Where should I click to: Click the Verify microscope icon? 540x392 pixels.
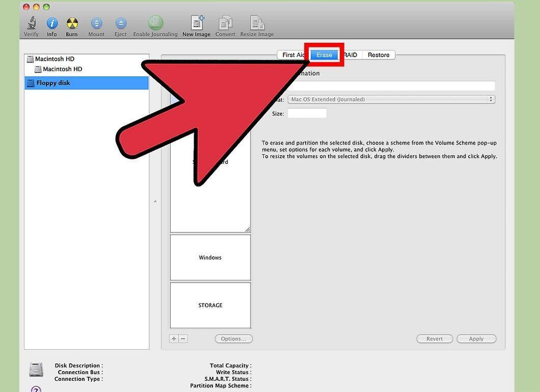[x=32, y=23]
